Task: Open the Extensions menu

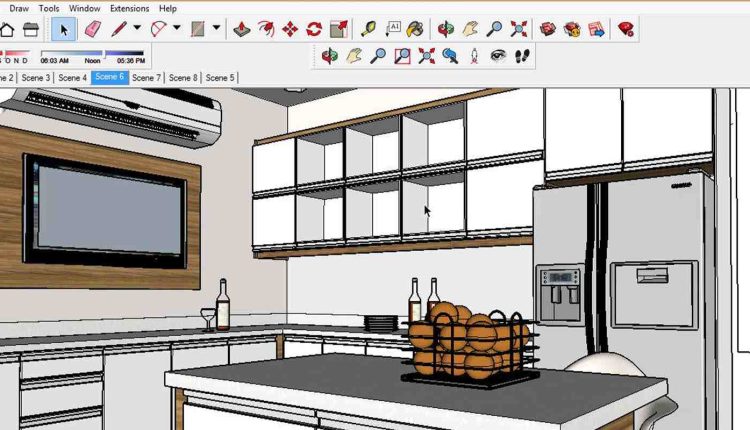Action: [129, 8]
